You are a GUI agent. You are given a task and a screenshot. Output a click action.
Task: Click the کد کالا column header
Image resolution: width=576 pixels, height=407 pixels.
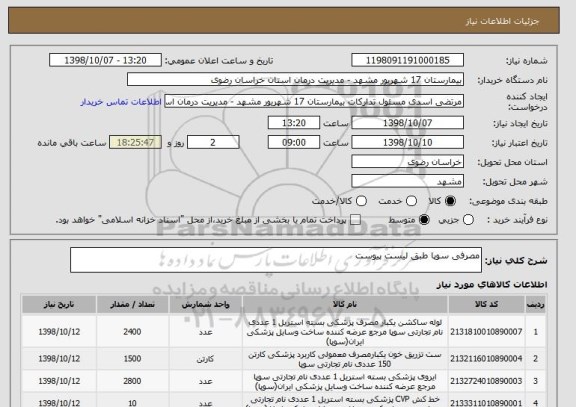pos(486,305)
